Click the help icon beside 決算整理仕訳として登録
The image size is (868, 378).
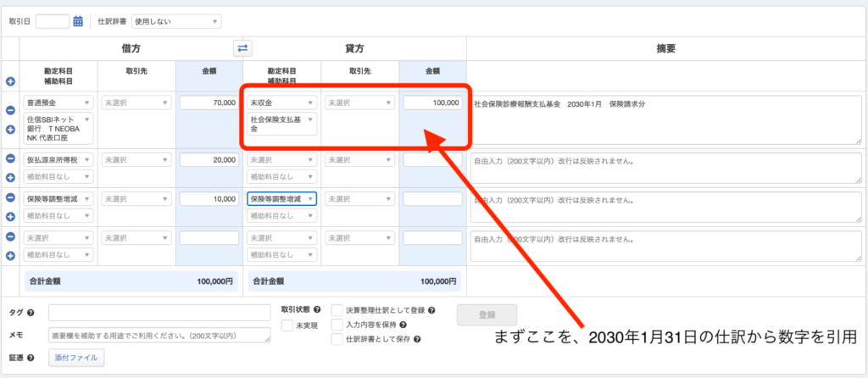[x=431, y=310]
